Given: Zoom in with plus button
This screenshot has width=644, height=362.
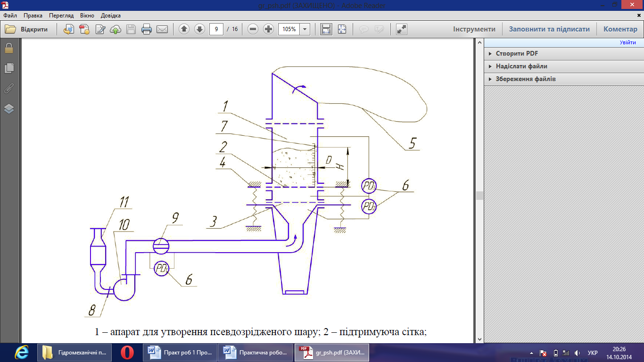Looking at the screenshot, I should click(269, 29).
